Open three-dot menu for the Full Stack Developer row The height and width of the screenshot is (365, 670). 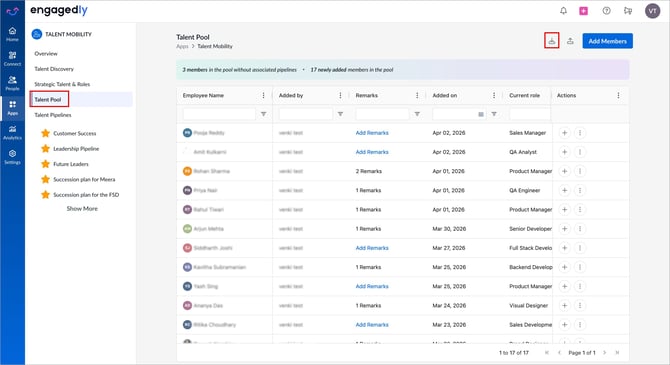point(580,248)
